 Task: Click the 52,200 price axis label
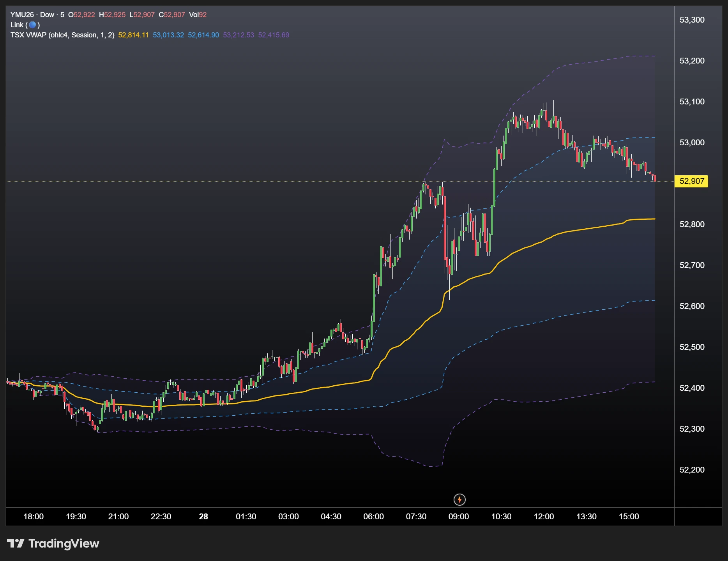[x=692, y=470]
